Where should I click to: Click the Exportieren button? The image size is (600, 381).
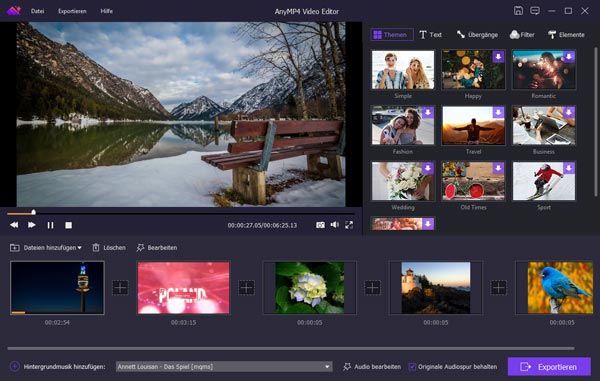(549, 367)
